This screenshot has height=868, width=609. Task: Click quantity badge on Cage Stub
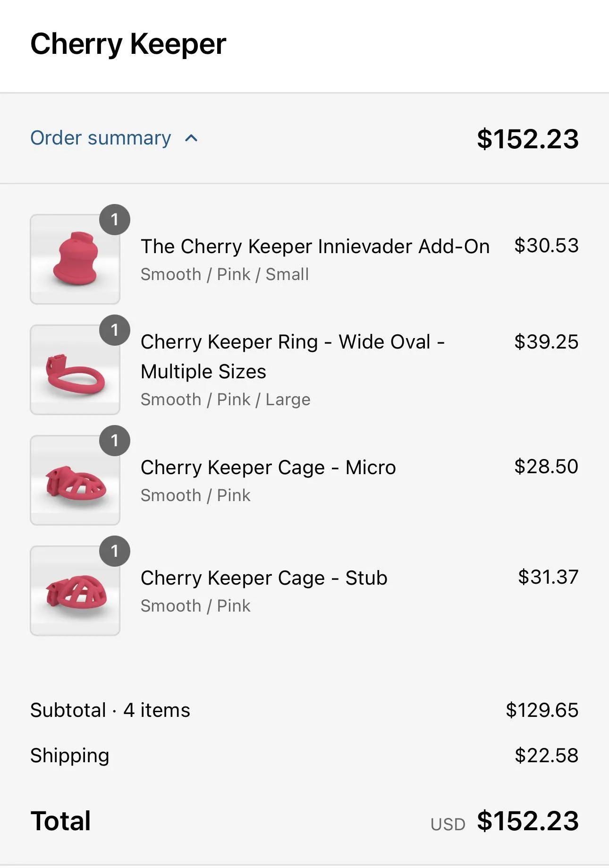(115, 551)
